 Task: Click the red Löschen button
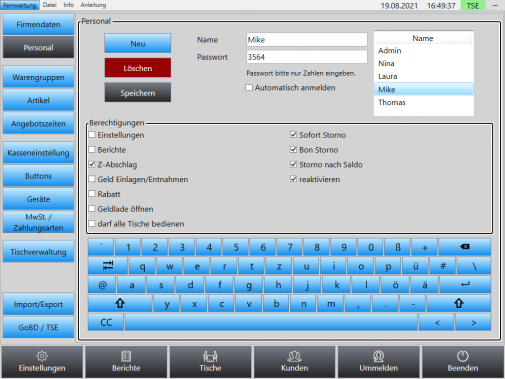tap(138, 68)
